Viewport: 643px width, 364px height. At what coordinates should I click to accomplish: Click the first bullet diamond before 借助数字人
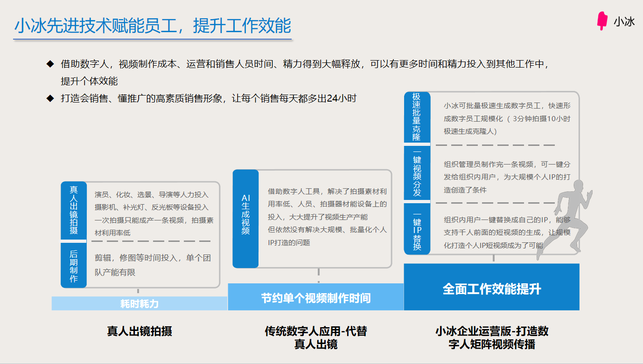(50, 64)
